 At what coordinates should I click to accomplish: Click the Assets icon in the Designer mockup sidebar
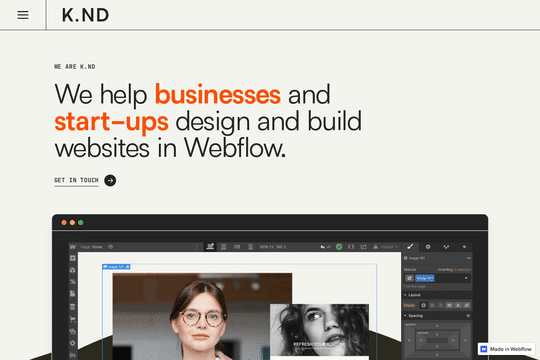(x=73, y=331)
